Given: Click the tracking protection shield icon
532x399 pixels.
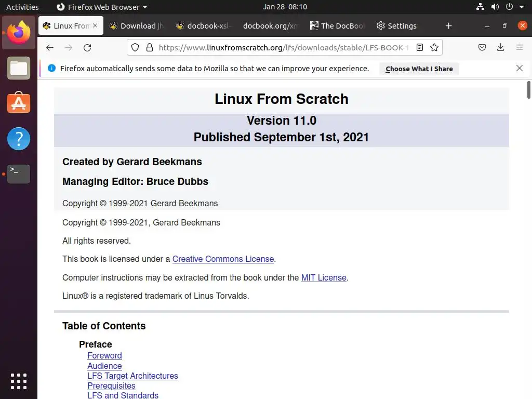Looking at the screenshot, I should point(135,47).
